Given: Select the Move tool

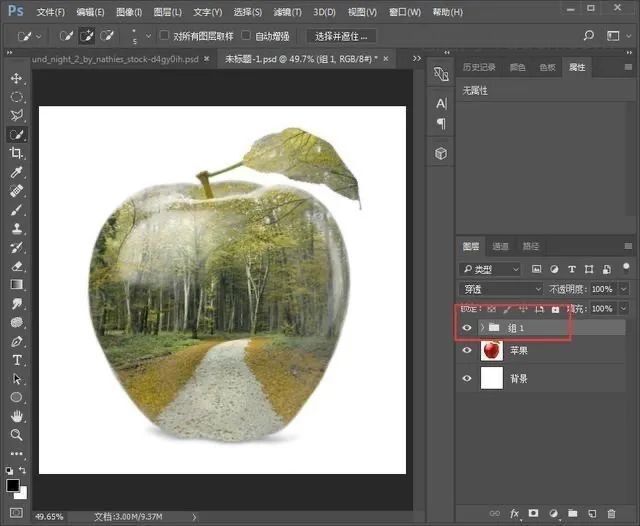Looking at the screenshot, I should coord(16,78).
